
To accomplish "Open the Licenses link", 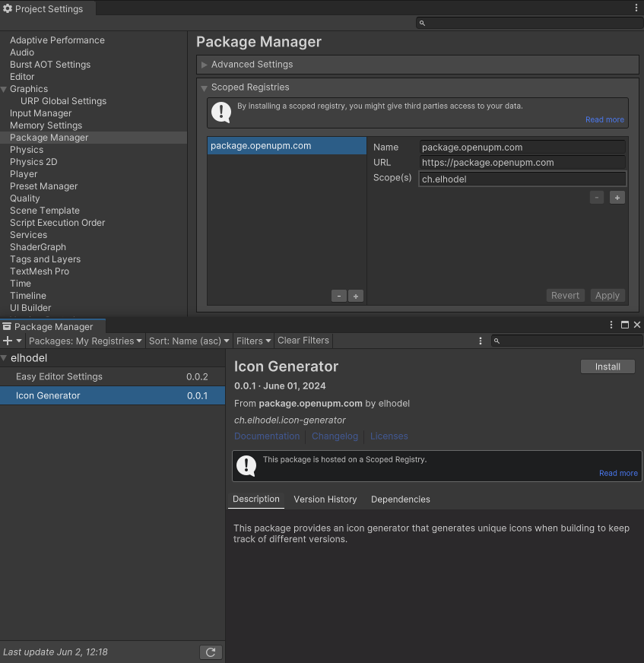I will (389, 436).
